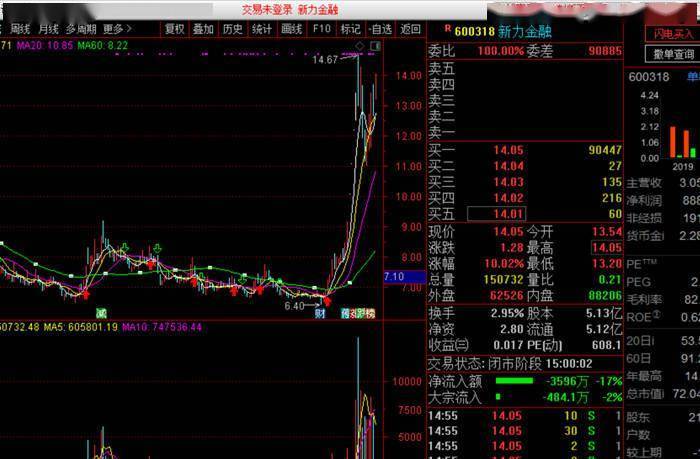This screenshot has width=700, height=459.
Task: Click PE(动) value 608.1
Action: pos(606,345)
